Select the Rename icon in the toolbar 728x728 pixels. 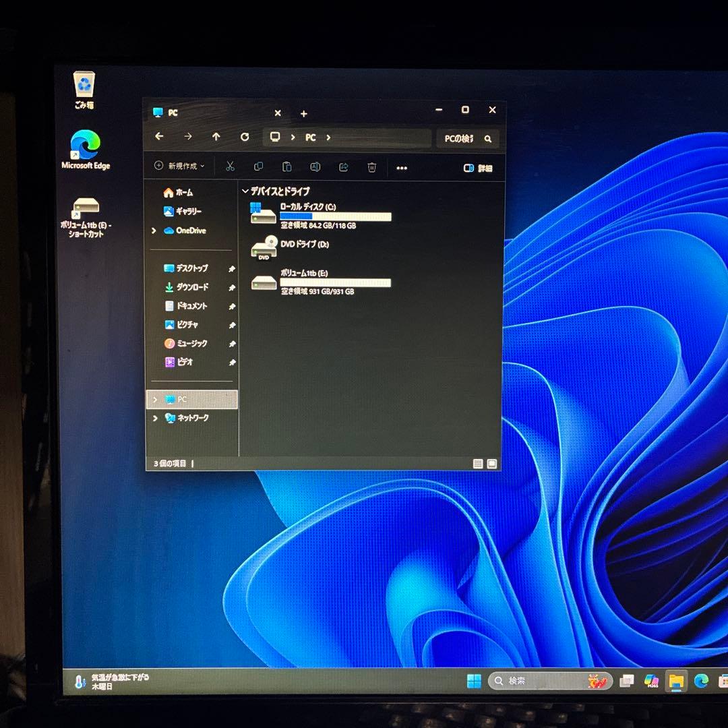click(x=314, y=166)
